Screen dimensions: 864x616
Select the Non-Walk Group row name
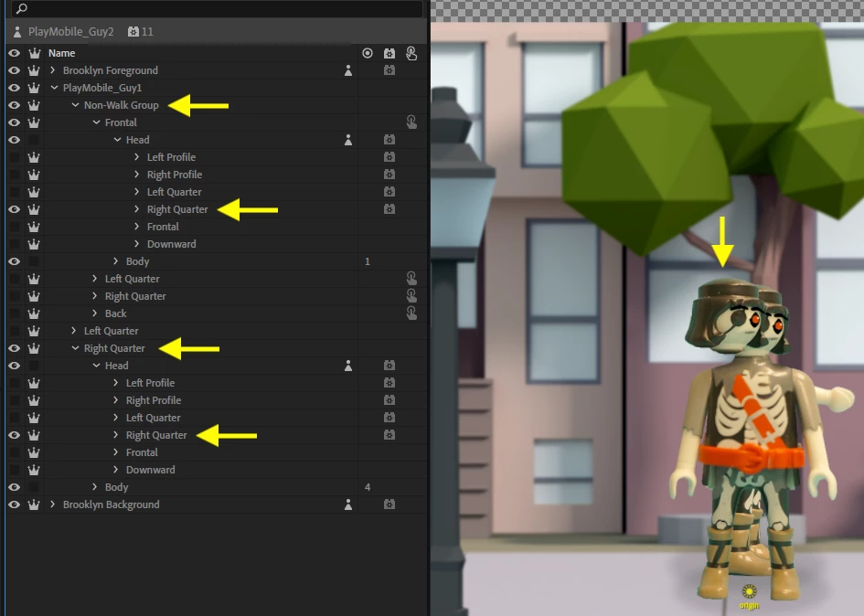[x=122, y=105]
